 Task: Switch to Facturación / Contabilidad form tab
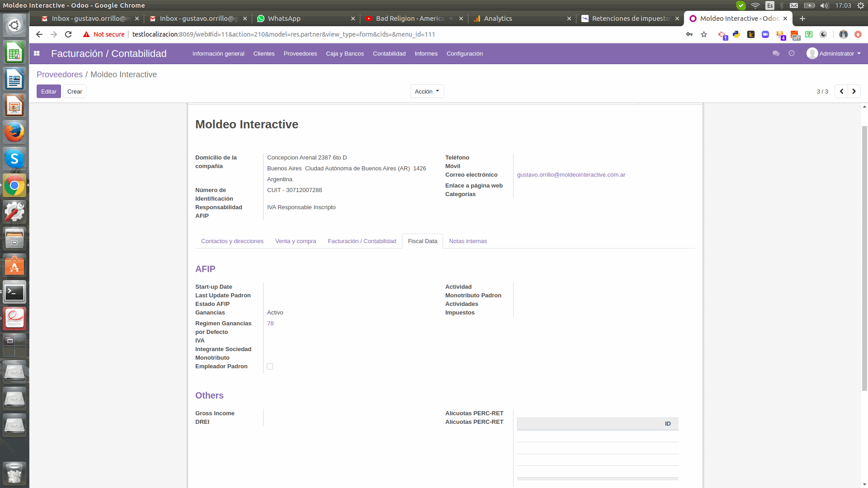point(362,241)
